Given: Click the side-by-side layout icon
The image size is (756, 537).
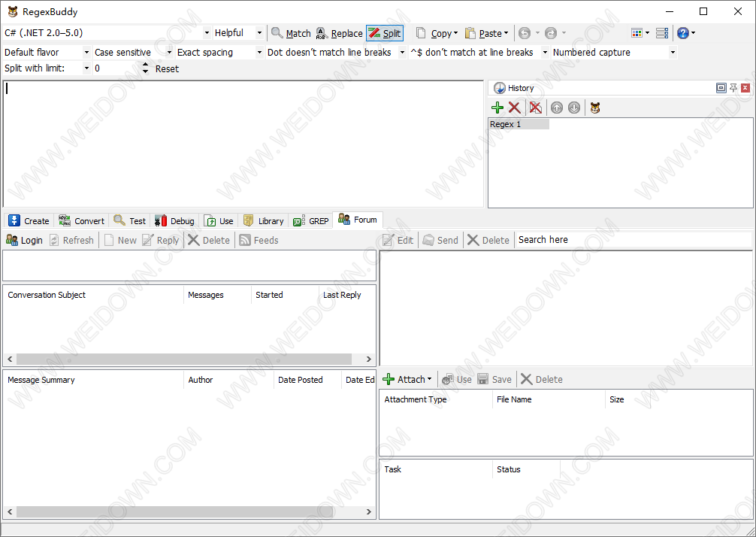Looking at the screenshot, I should click(x=662, y=33).
